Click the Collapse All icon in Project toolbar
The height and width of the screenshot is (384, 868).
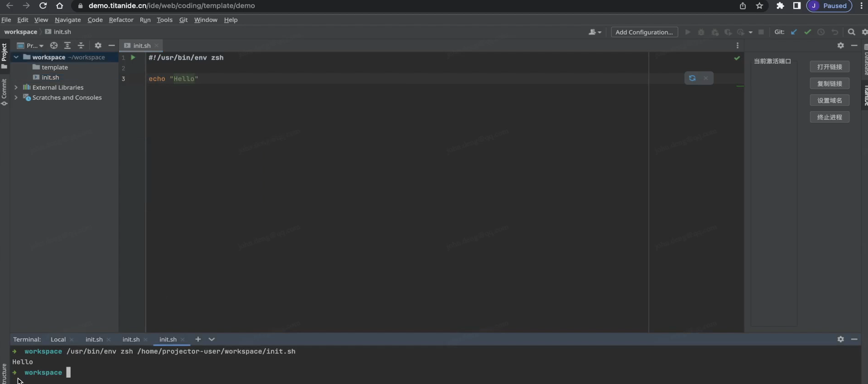pyautogui.click(x=81, y=46)
